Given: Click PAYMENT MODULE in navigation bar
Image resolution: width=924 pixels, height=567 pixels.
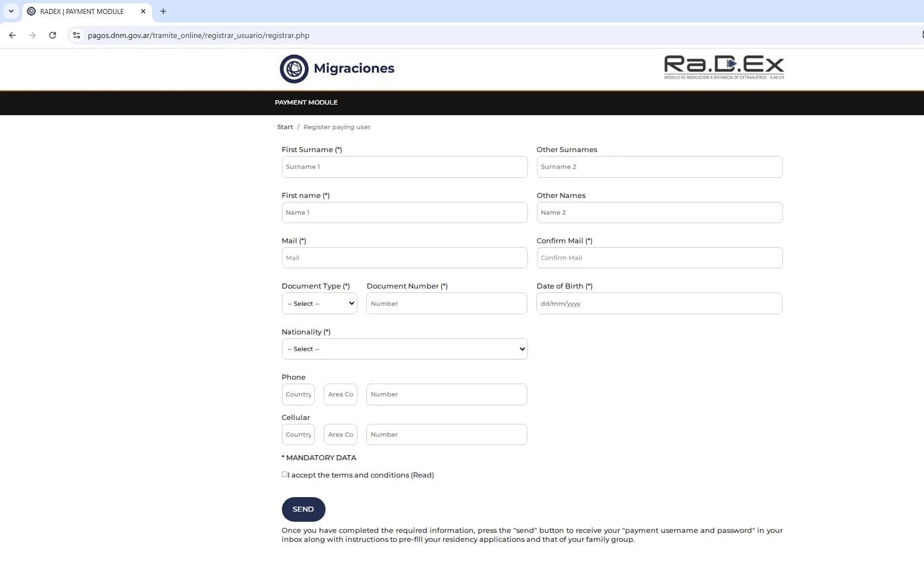Looking at the screenshot, I should click(306, 102).
